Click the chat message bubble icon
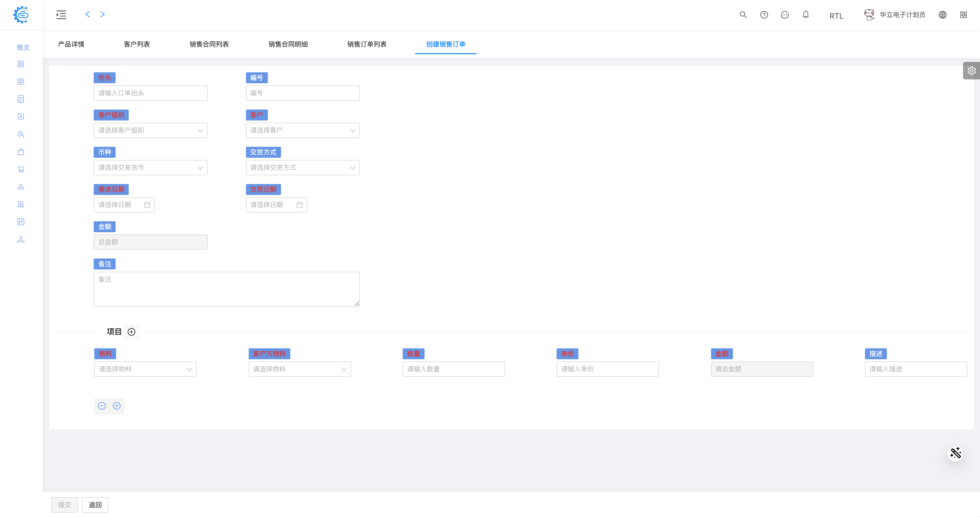Image resolution: width=980 pixels, height=517 pixels. (x=784, y=15)
